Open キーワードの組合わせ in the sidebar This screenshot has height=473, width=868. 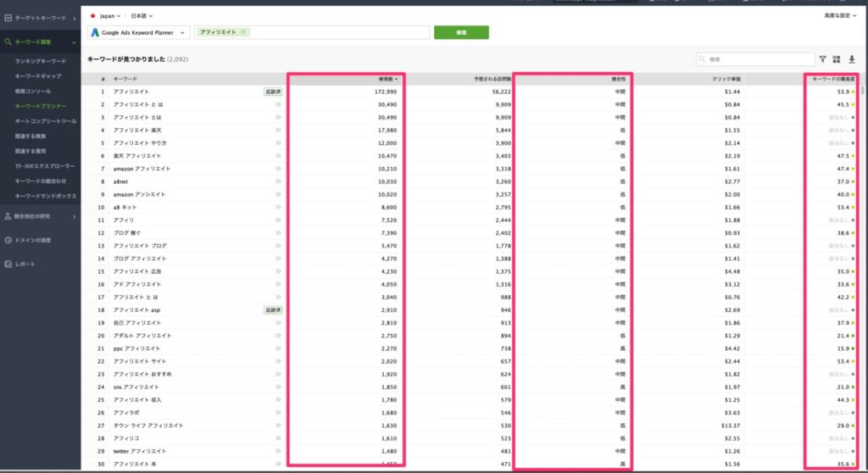click(x=41, y=181)
